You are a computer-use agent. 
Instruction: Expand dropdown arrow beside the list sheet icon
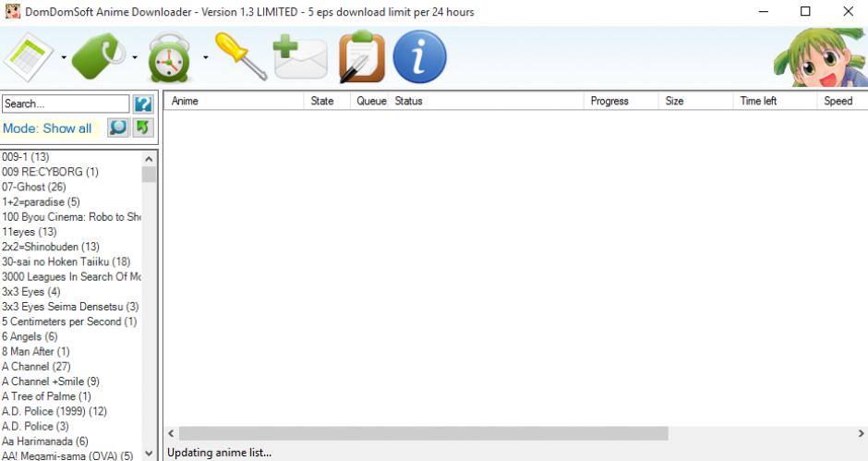click(64, 57)
